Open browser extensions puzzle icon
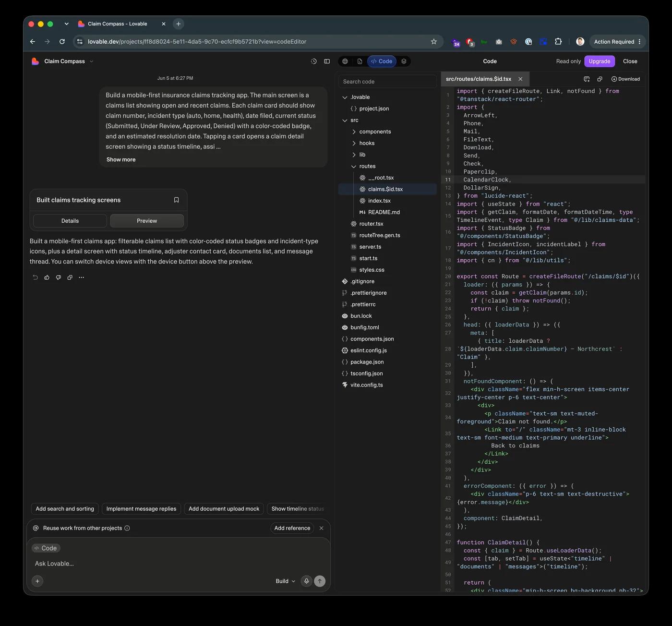The width and height of the screenshot is (672, 626). pyautogui.click(x=558, y=42)
